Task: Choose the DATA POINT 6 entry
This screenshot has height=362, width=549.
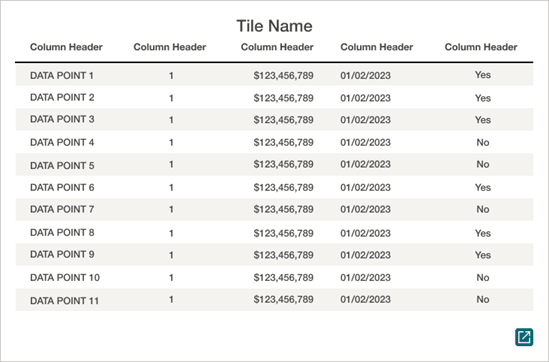Action: click(62, 187)
